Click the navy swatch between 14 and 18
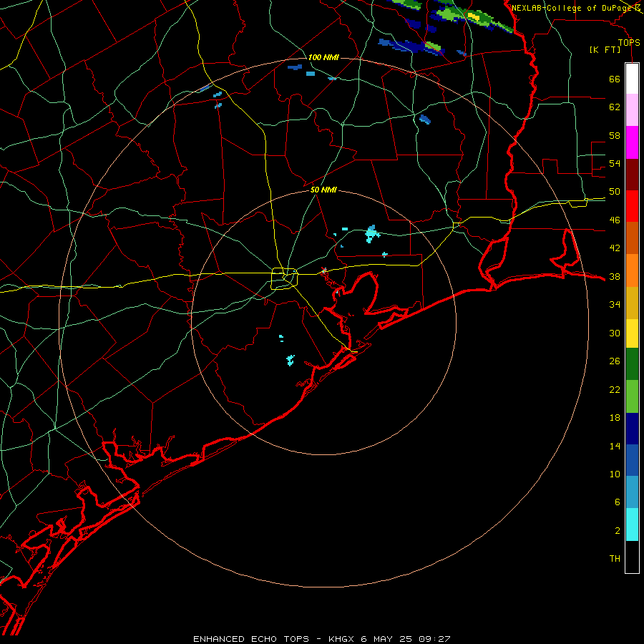644x644 pixels. tap(632, 429)
